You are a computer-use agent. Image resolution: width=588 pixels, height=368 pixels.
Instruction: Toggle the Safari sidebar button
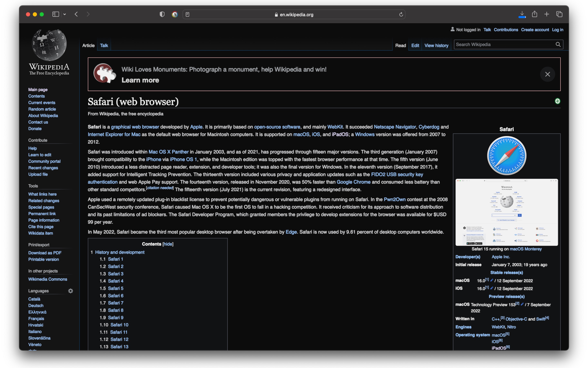click(x=56, y=14)
